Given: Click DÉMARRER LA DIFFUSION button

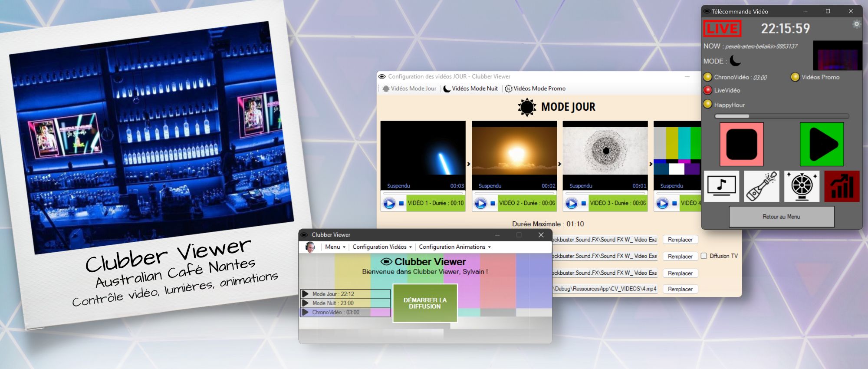Looking at the screenshot, I should click(x=425, y=303).
